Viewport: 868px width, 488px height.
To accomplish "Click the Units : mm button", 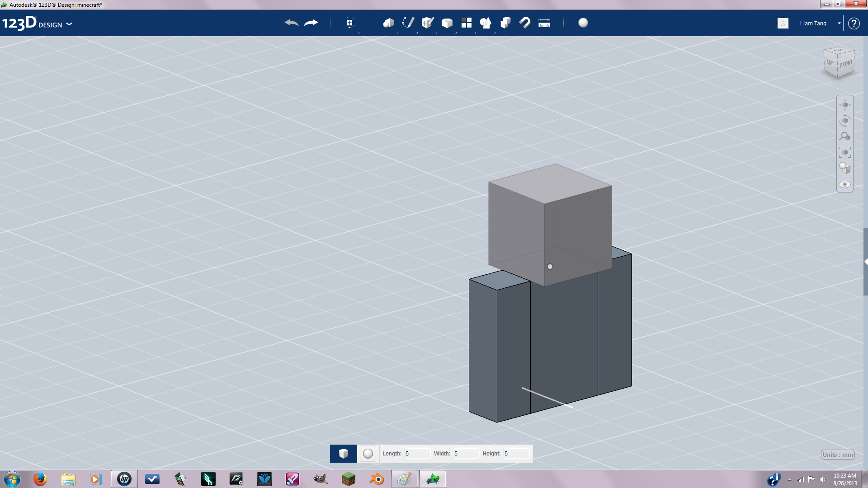I will pos(838,455).
